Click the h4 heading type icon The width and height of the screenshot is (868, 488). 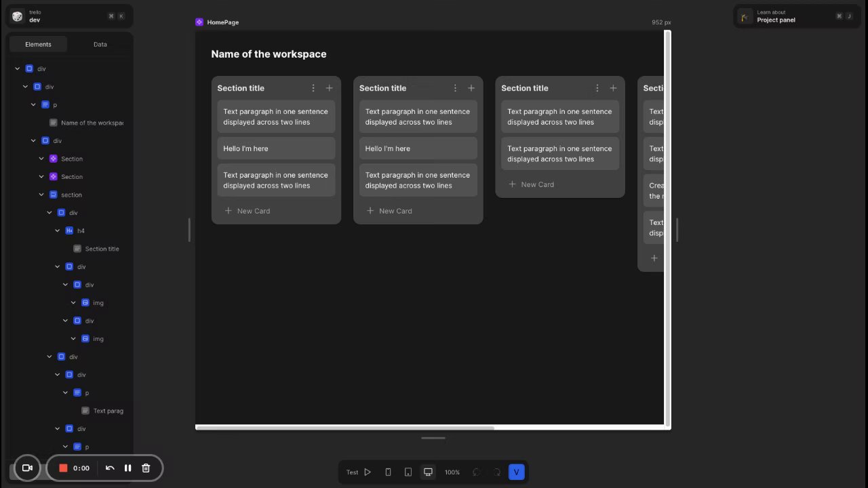click(x=69, y=230)
